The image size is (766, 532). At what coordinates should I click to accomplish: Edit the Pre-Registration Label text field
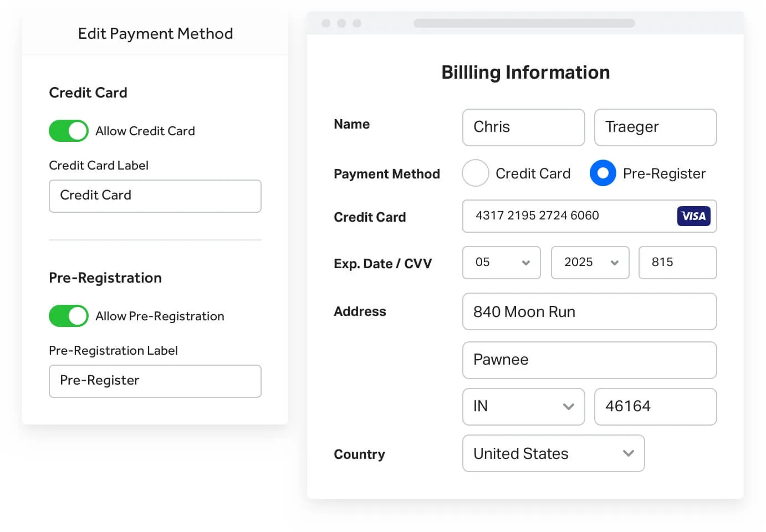coord(155,381)
